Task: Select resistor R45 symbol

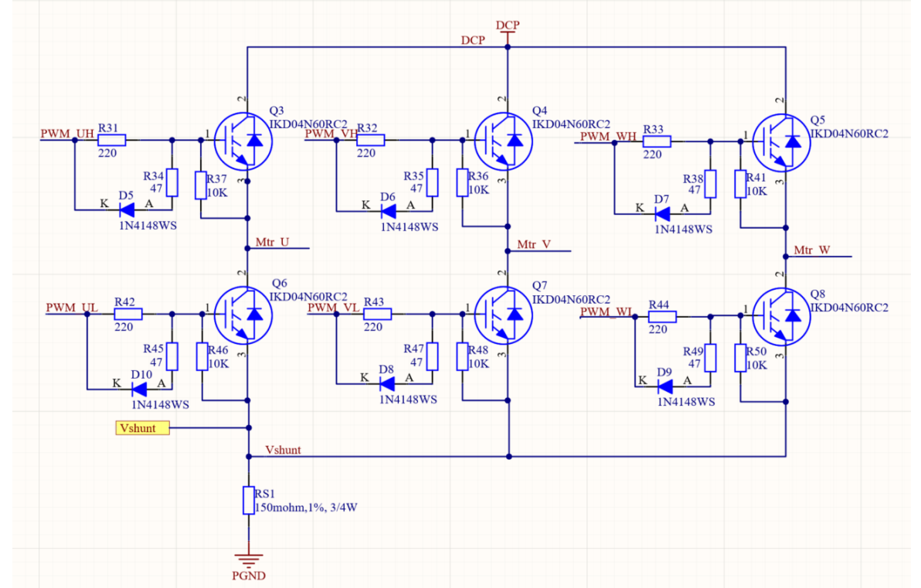Action: click(172, 356)
